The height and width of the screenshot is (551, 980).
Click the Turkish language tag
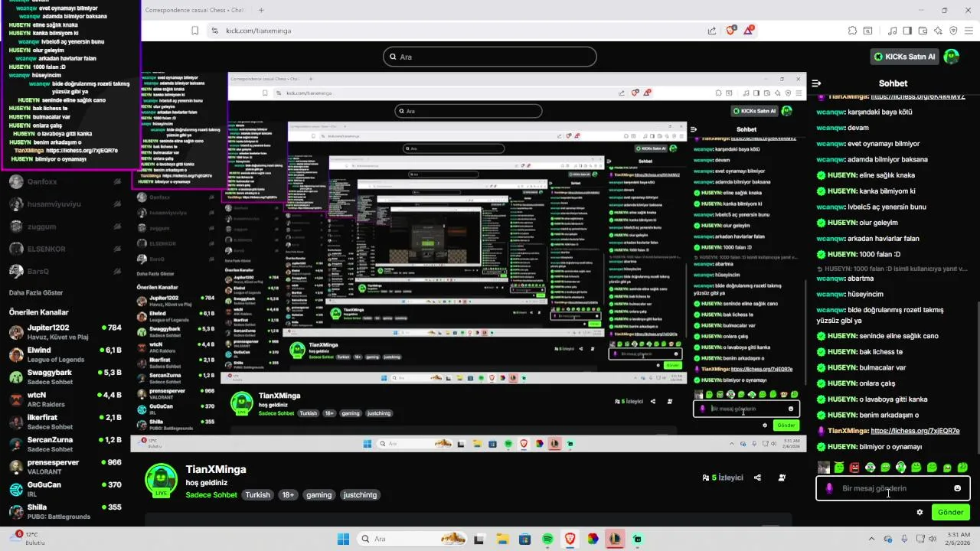258,495
